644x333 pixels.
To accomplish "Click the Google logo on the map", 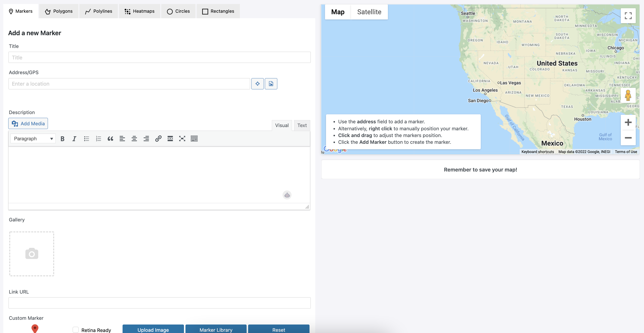I will point(335,149).
